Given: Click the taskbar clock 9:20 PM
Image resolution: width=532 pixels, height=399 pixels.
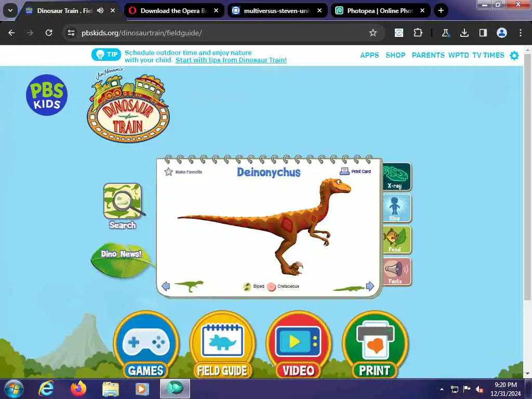Looking at the screenshot, I should pos(506,385).
